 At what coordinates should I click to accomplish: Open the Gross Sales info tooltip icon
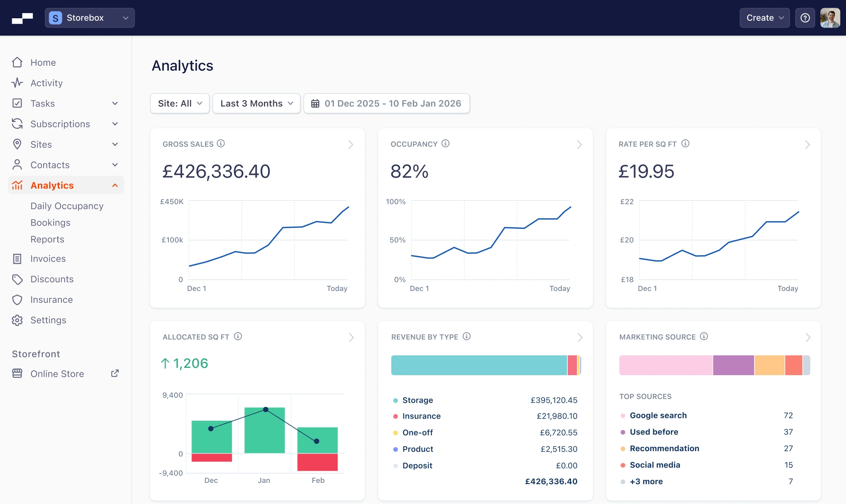pos(221,143)
